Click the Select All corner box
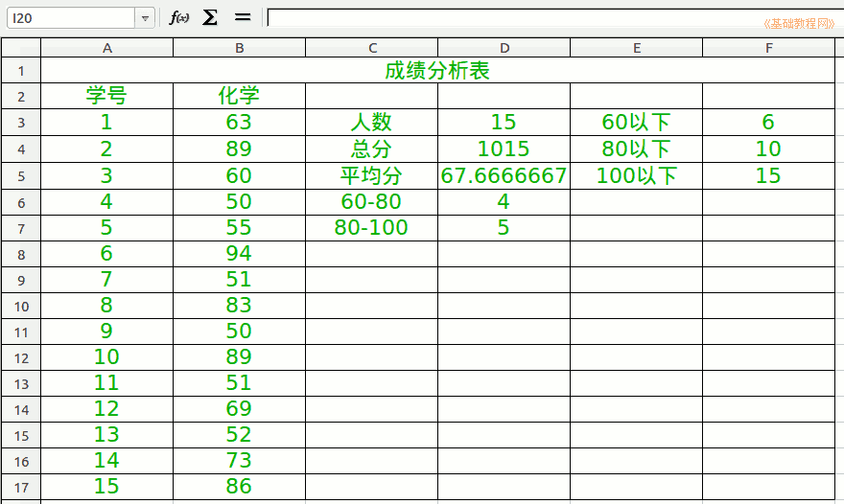844x504 pixels. coord(21,48)
